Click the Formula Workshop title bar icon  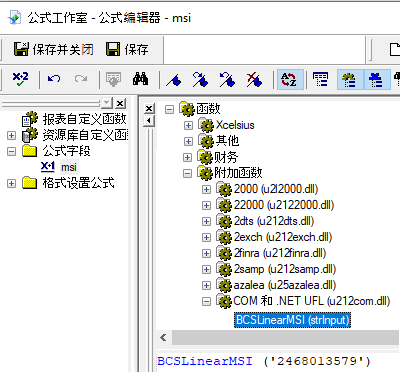(x=15, y=18)
